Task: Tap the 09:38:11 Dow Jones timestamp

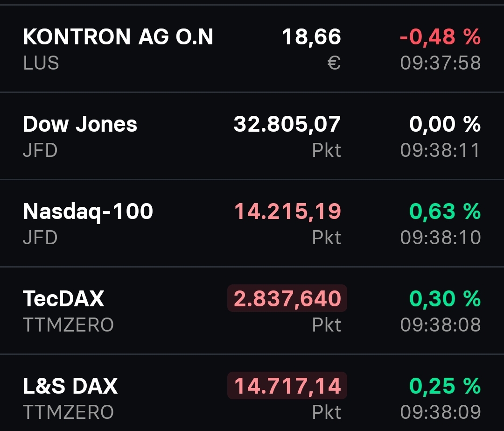Action: (441, 150)
